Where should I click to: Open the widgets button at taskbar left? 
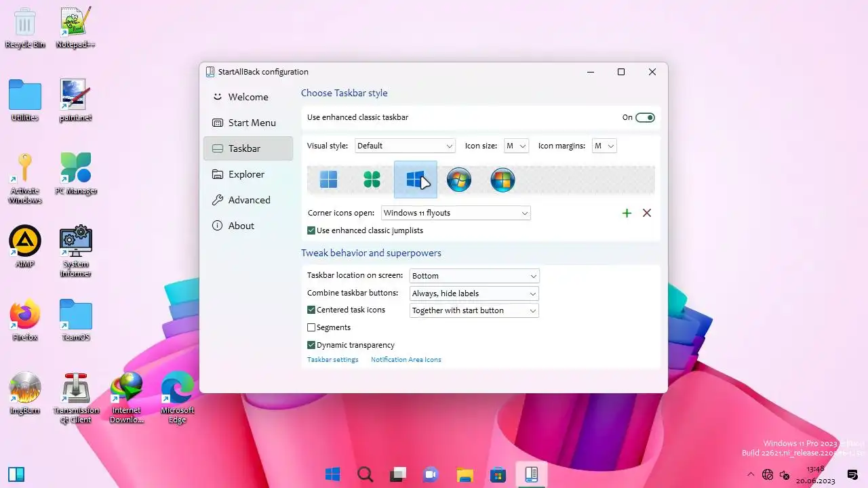click(16, 474)
